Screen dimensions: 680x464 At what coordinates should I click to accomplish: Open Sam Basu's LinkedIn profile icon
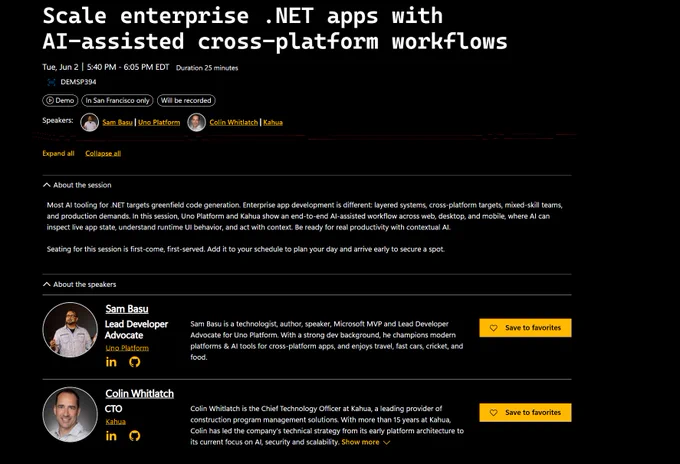point(111,362)
